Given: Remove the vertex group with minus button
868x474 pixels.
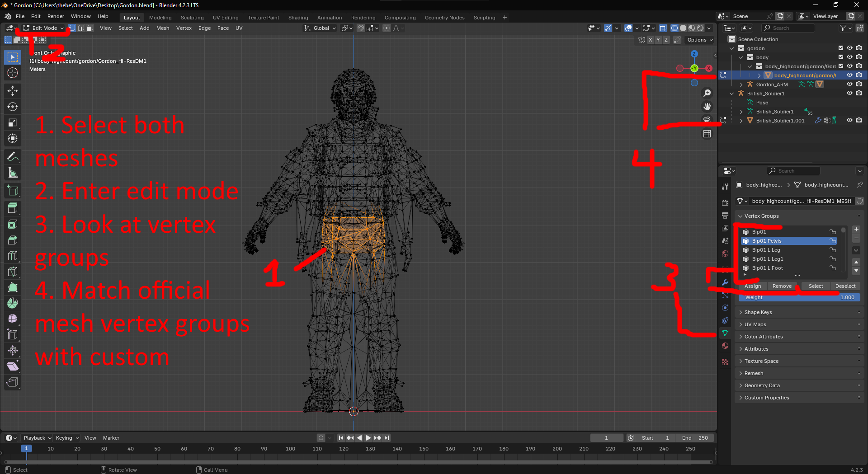Looking at the screenshot, I should tap(856, 238).
